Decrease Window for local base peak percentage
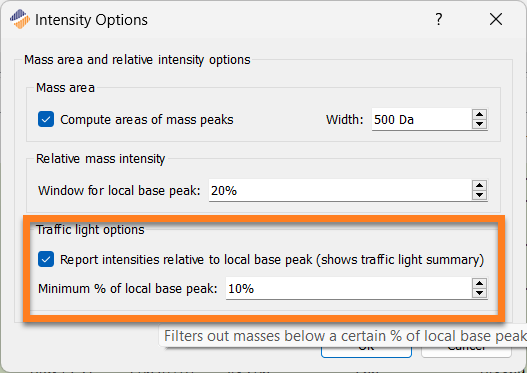Screen dimensions: 527x373 point(479,195)
